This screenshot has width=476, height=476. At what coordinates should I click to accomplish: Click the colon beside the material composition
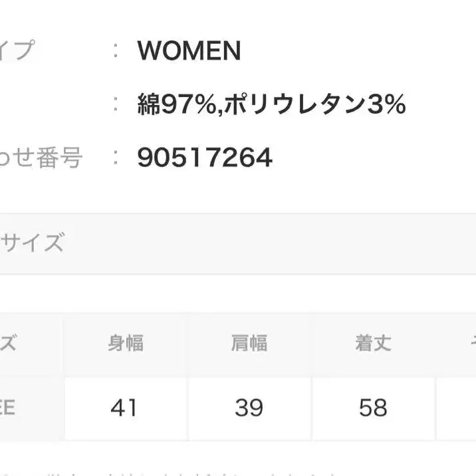coord(116,104)
